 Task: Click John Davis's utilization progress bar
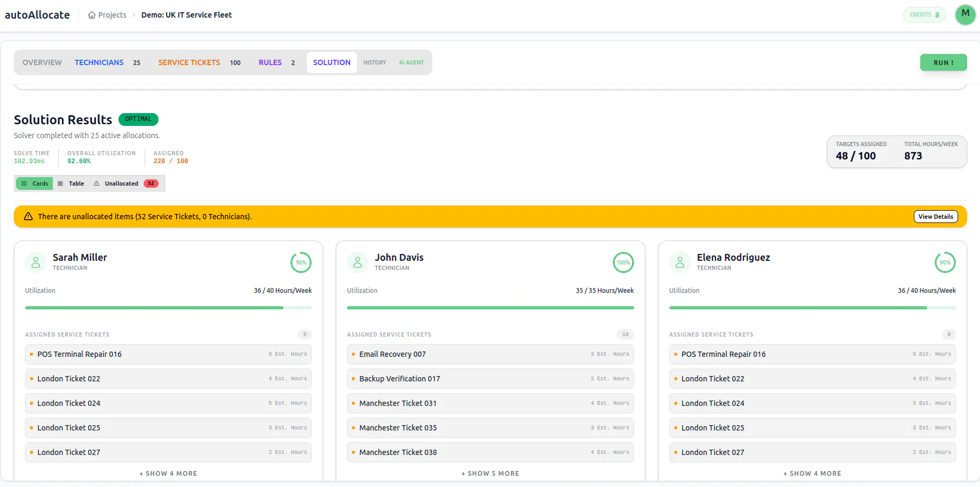tap(490, 308)
